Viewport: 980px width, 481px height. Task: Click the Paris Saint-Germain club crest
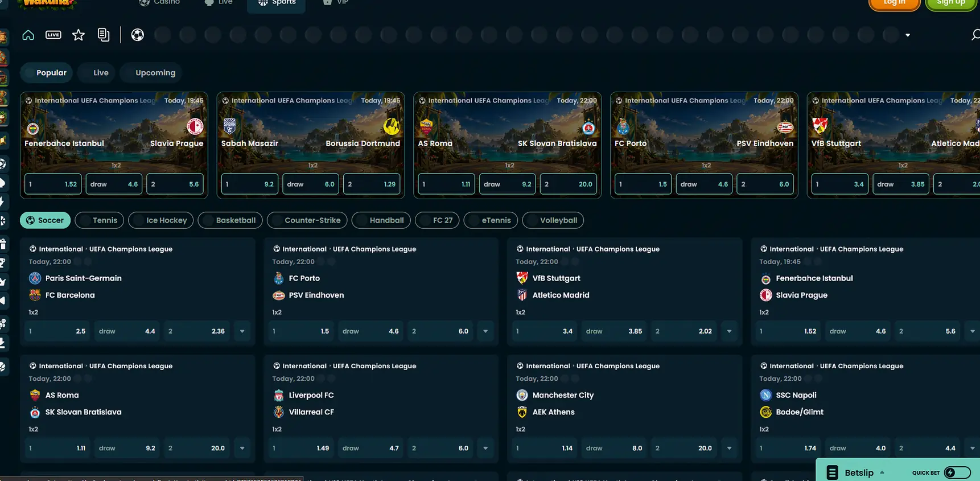(35, 278)
